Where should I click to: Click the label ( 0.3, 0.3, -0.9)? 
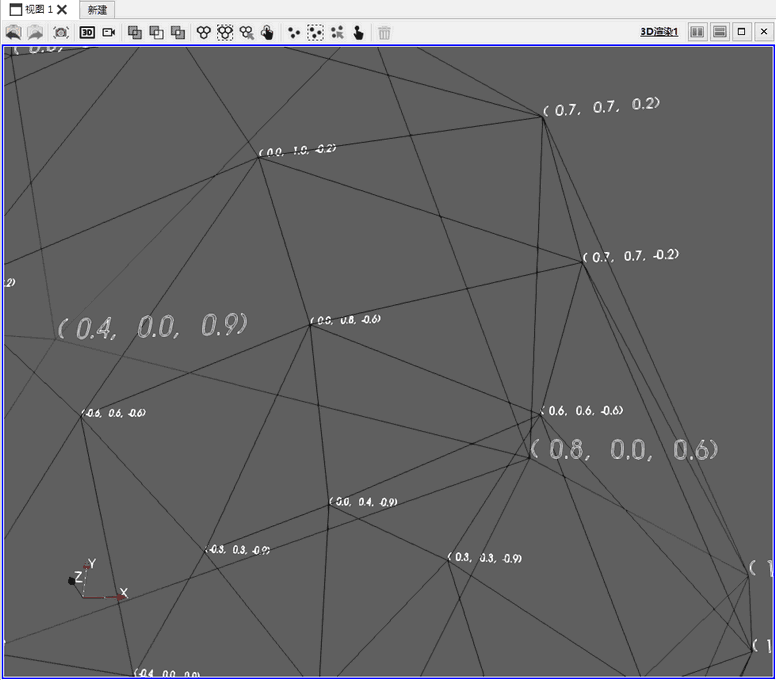485,558
